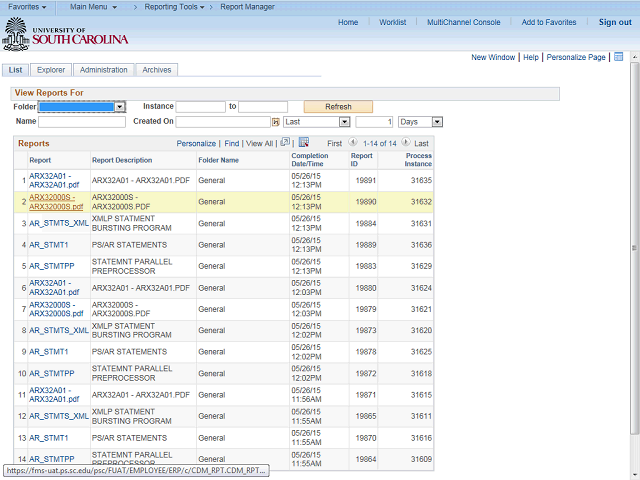Open the Favorites menu
The image size is (640, 480).
(x=27, y=7)
